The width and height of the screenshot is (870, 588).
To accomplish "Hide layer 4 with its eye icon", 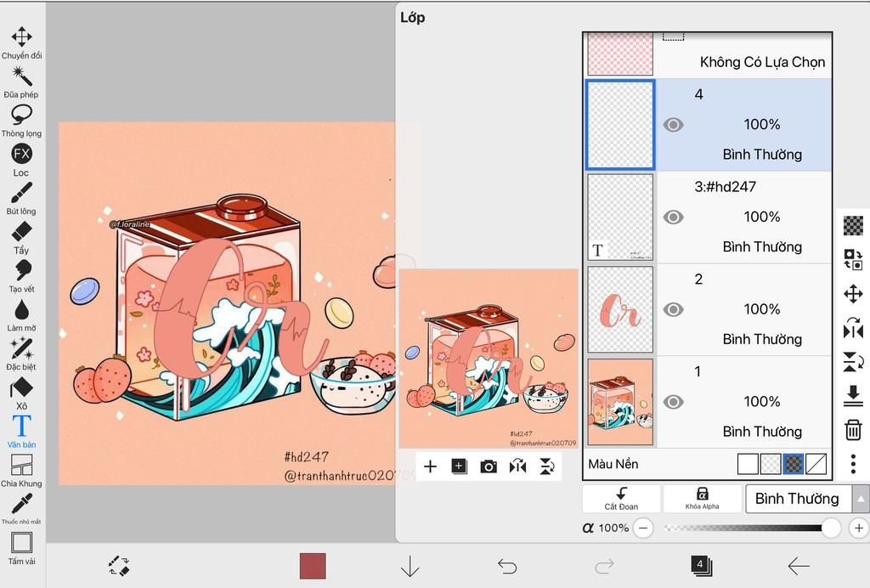I will 673,125.
